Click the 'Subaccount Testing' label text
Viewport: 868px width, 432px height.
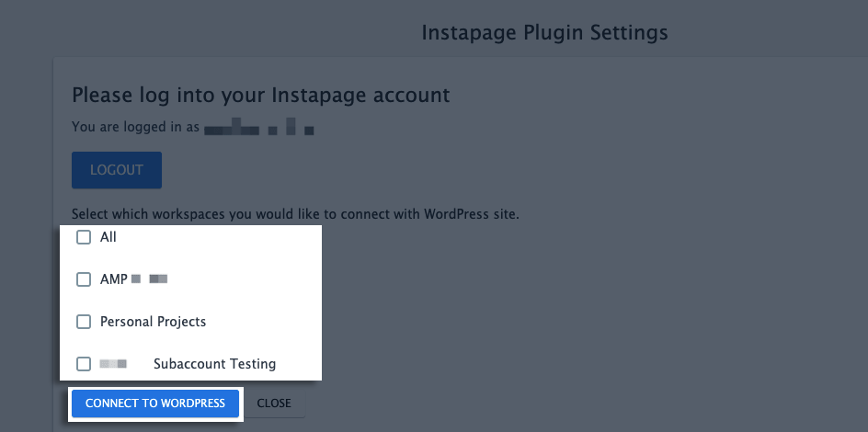214,364
